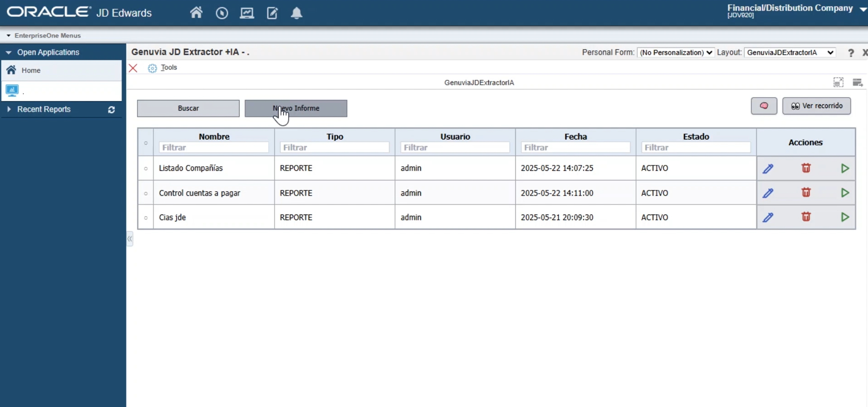868x407 pixels.
Task: Edit the Cias jde report
Action: [x=768, y=217]
